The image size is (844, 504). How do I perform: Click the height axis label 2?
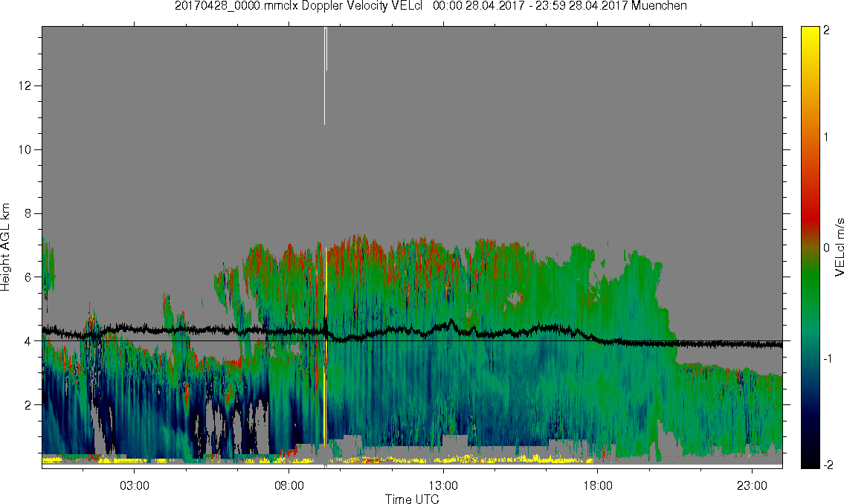pos(28,405)
